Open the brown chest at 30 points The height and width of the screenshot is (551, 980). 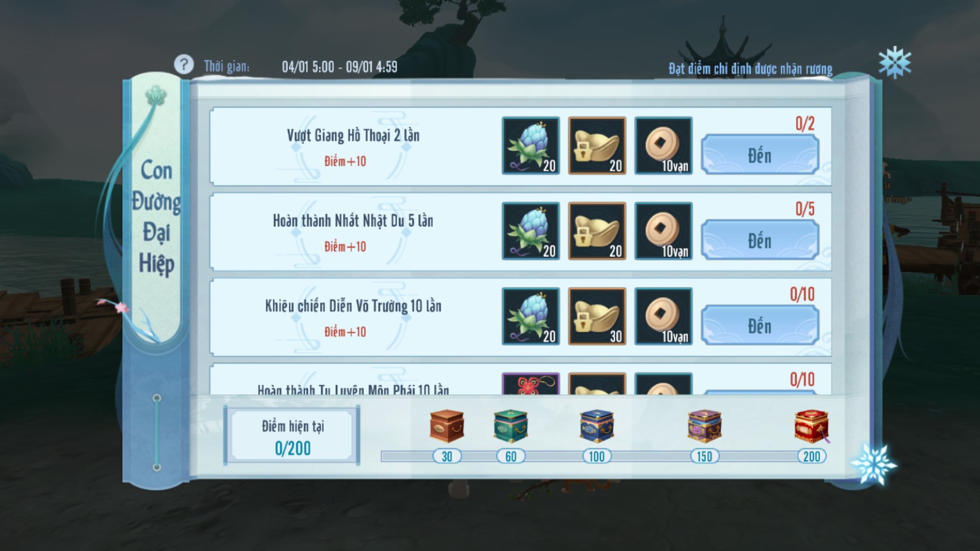tap(447, 426)
